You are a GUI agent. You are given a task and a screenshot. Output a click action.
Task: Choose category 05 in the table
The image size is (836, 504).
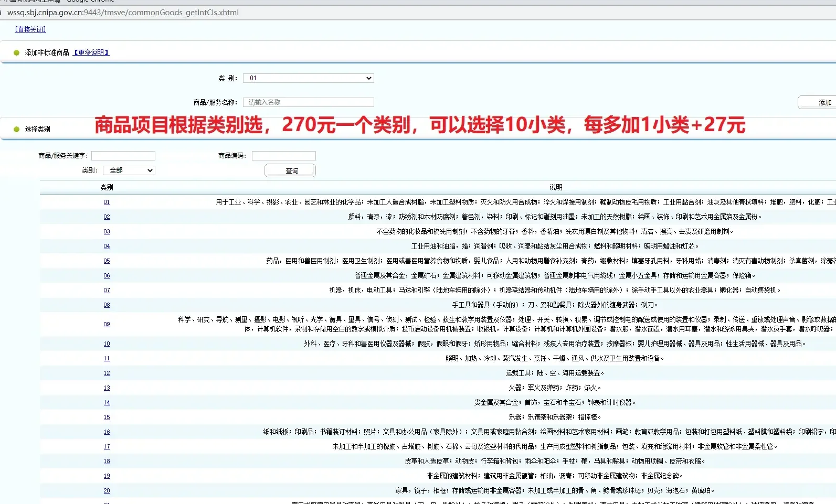(107, 261)
